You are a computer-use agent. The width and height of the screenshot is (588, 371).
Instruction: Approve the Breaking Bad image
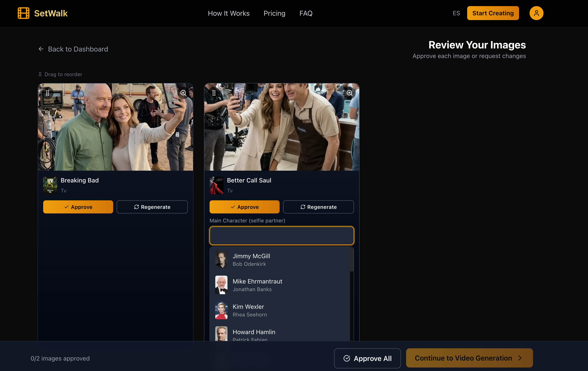pos(78,207)
